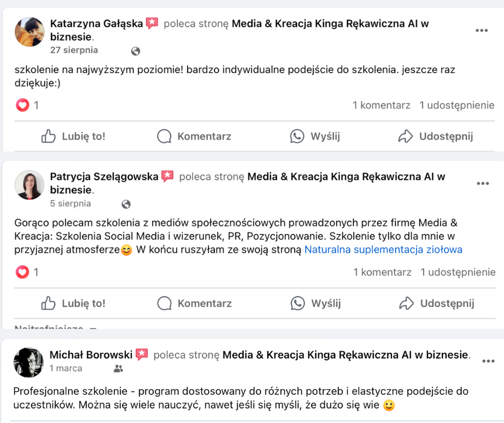This screenshot has width=504, height=423.
Task: Open the three-dot menu on Katarzyna's post
Action: [481, 31]
